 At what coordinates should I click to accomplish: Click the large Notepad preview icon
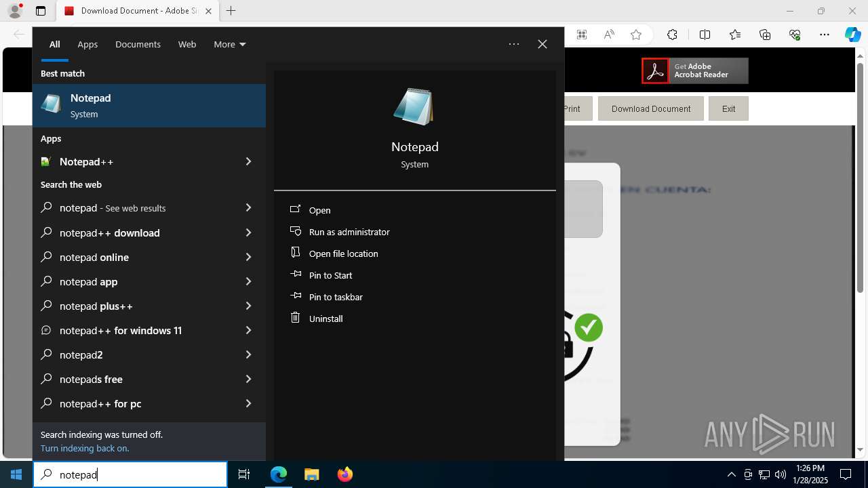pyautogui.click(x=414, y=106)
